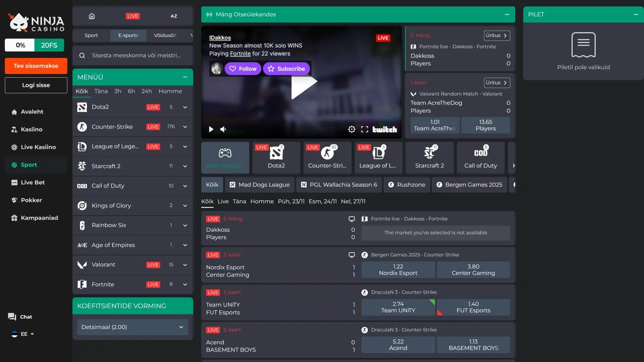Enter fullscreen on the Twitch player
The width and height of the screenshot is (644, 362).
[x=365, y=129]
